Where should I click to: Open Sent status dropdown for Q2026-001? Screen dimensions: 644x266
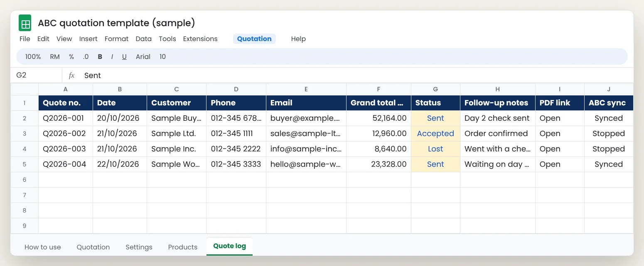[435, 118]
